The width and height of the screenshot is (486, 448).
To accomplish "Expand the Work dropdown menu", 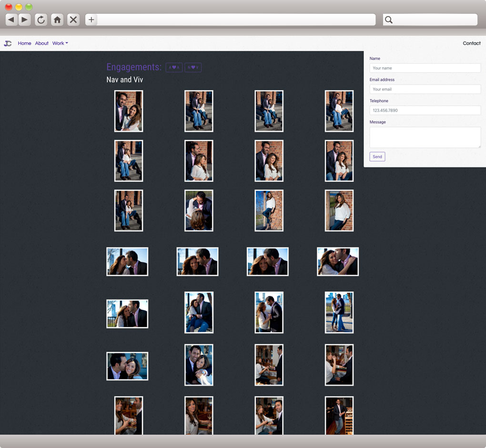I will click(x=60, y=43).
